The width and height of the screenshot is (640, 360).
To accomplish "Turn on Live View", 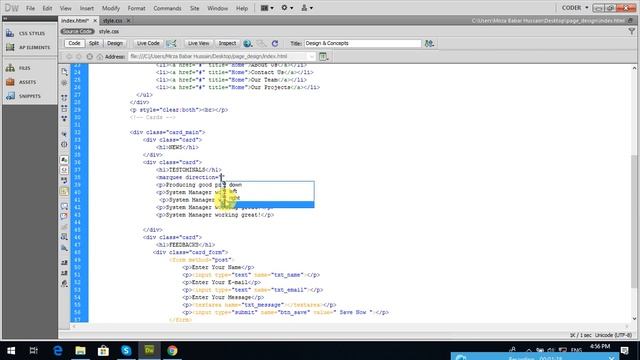I will [x=199, y=43].
